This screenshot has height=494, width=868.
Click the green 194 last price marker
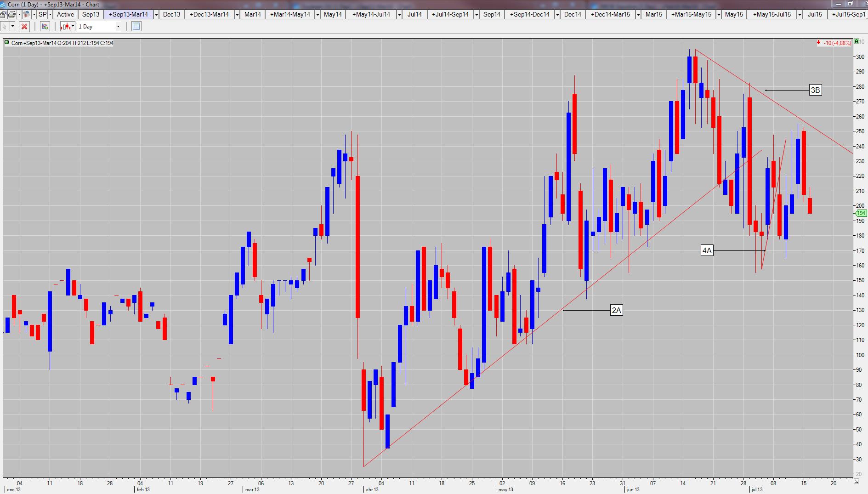(x=860, y=213)
